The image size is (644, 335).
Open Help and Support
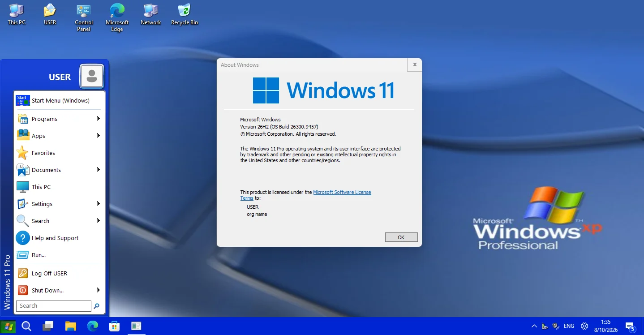pyautogui.click(x=60, y=238)
